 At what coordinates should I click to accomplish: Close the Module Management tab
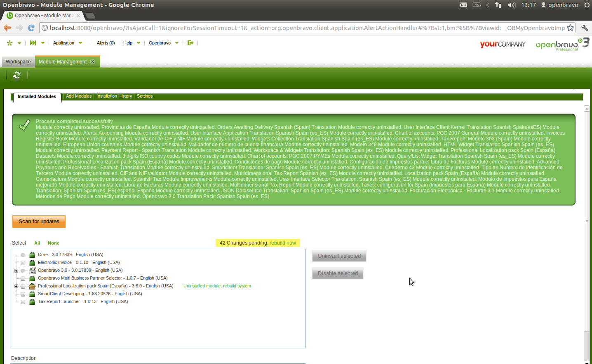(x=93, y=62)
